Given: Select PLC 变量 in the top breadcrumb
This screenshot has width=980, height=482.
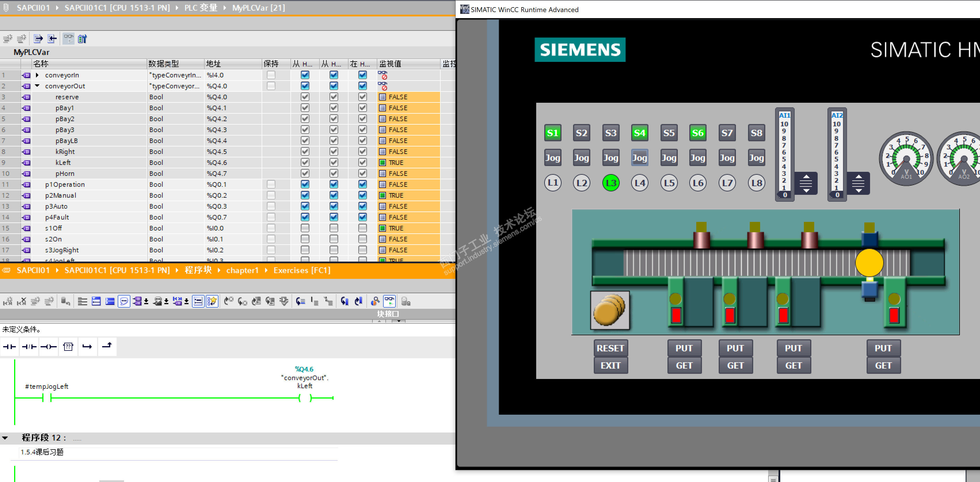Looking at the screenshot, I should [201, 8].
